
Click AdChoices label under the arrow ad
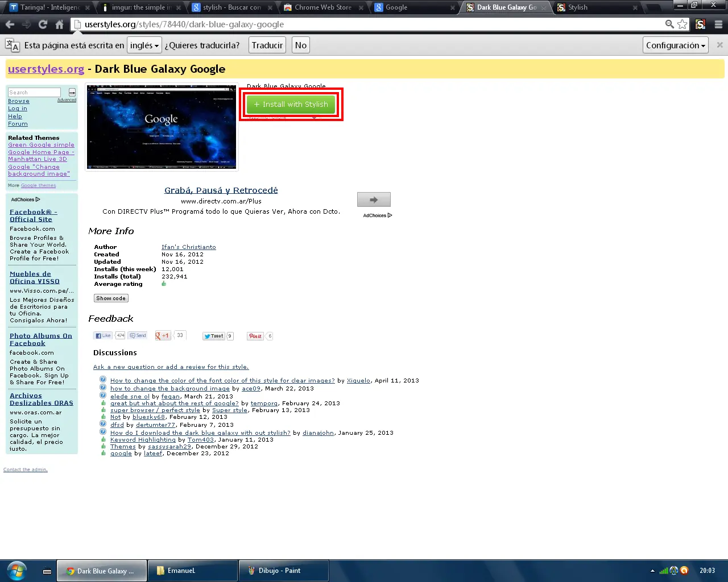click(x=378, y=215)
